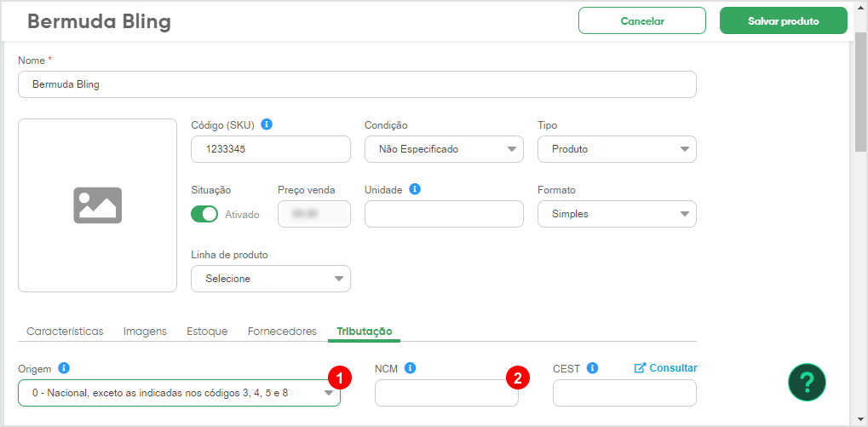
Task: Click the vertical scrollbar thumb
Action: point(860,91)
